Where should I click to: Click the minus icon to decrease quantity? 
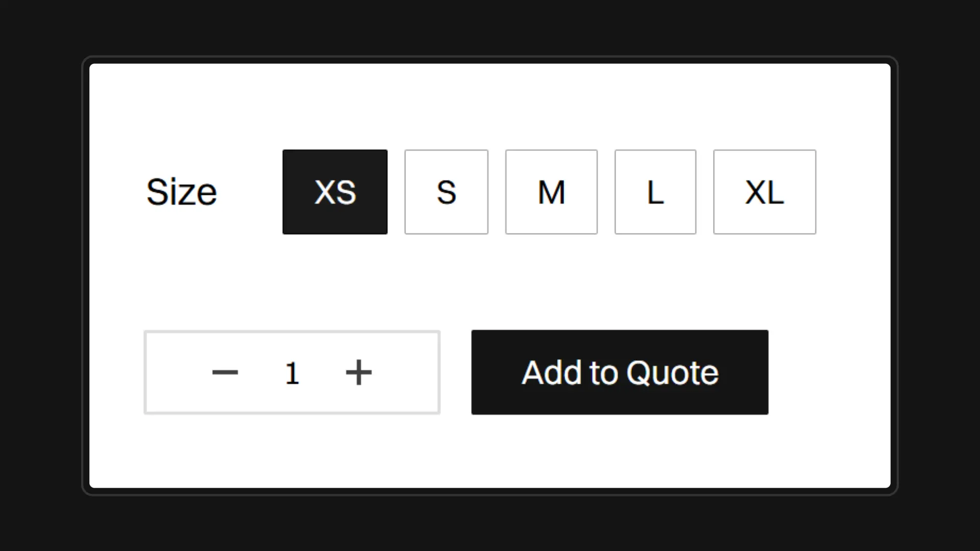point(225,372)
